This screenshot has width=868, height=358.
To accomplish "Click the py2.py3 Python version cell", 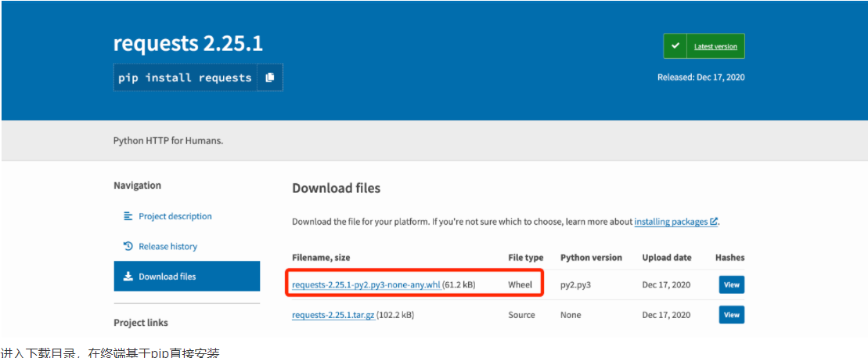I will (576, 285).
